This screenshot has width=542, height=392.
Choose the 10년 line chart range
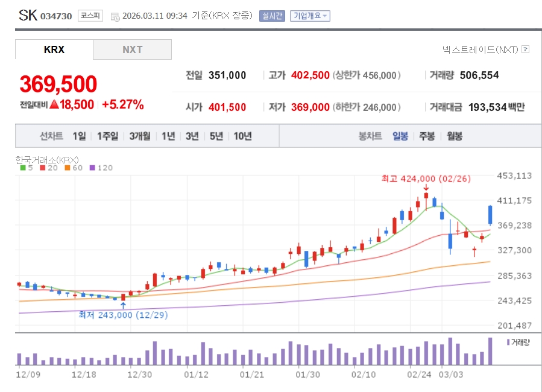click(242, 136)
